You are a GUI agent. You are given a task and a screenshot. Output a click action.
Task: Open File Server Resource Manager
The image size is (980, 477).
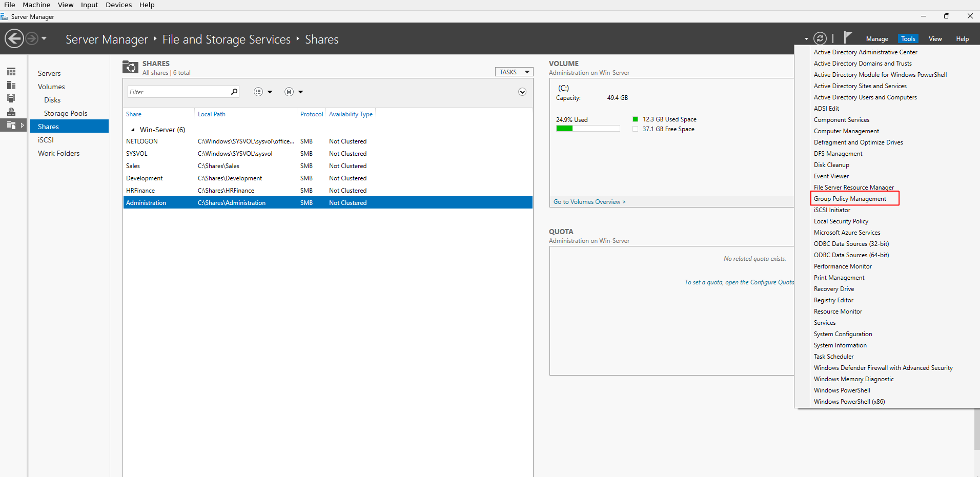[x=854, y=188]
